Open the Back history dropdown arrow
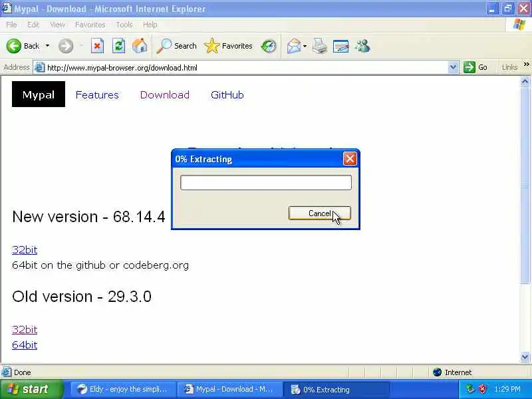 pyautogui.click(x=47, y=46)
